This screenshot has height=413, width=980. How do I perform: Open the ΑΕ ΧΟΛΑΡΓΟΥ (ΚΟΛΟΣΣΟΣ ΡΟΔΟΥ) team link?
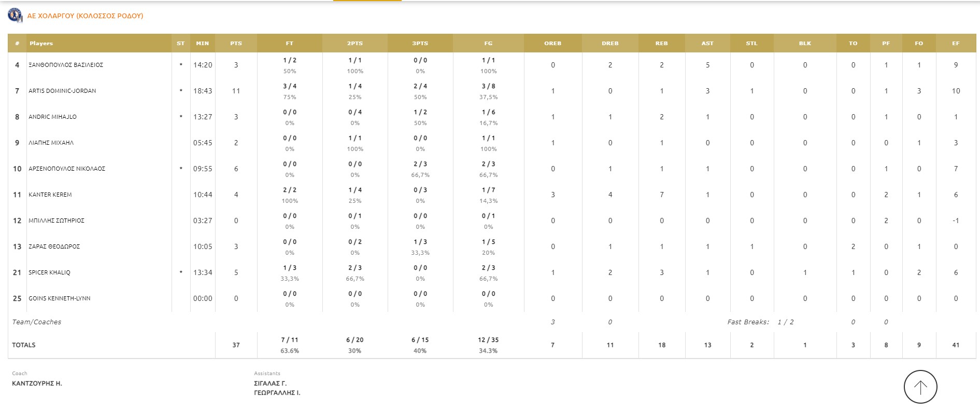coord(85,16)
